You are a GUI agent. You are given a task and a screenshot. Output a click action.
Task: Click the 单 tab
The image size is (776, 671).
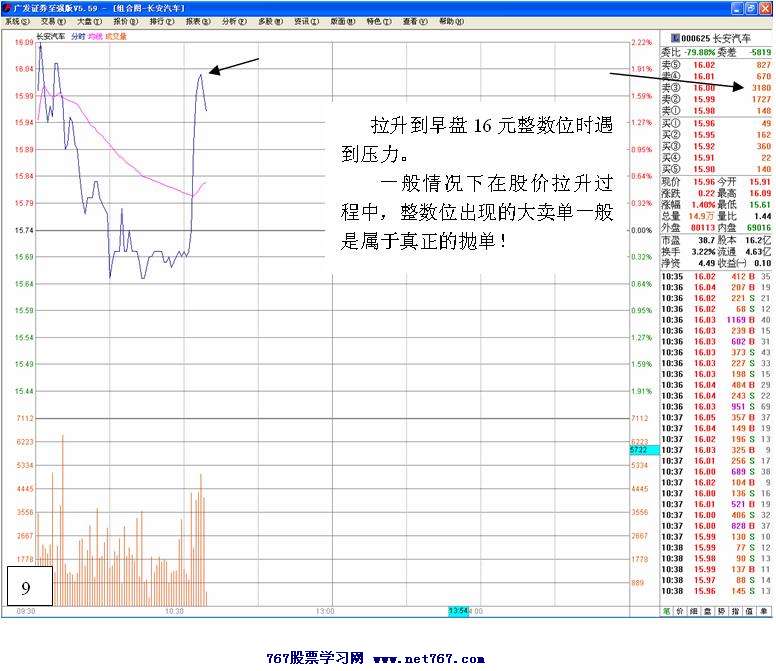coord(765,610)
